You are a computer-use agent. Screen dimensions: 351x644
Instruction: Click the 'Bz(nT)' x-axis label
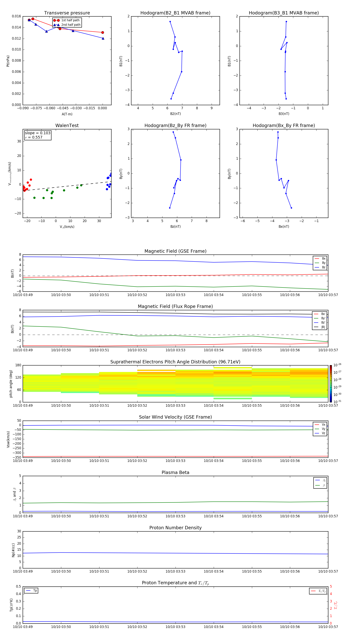(x=175, y=227)
